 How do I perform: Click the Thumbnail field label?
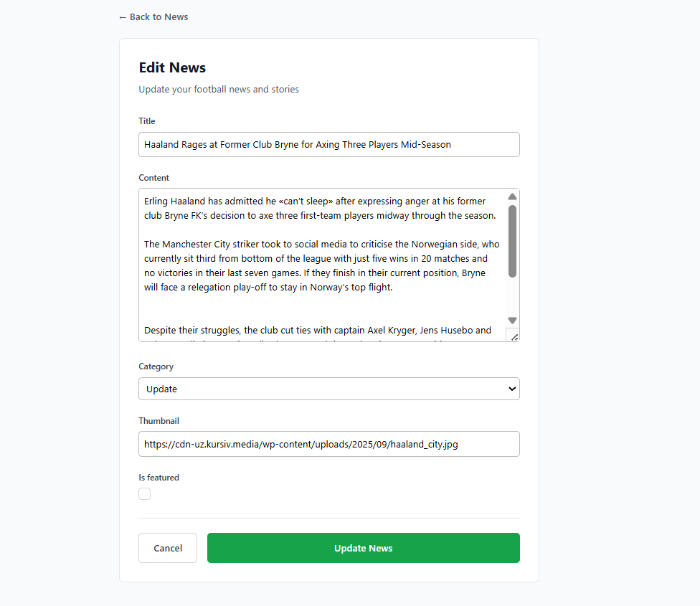coord(159,421)
